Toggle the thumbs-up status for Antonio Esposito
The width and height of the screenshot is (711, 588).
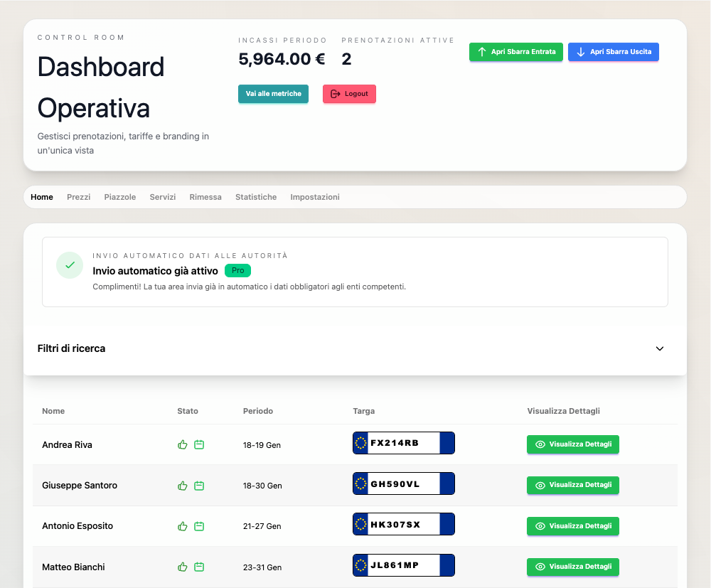tap(183, 526)
